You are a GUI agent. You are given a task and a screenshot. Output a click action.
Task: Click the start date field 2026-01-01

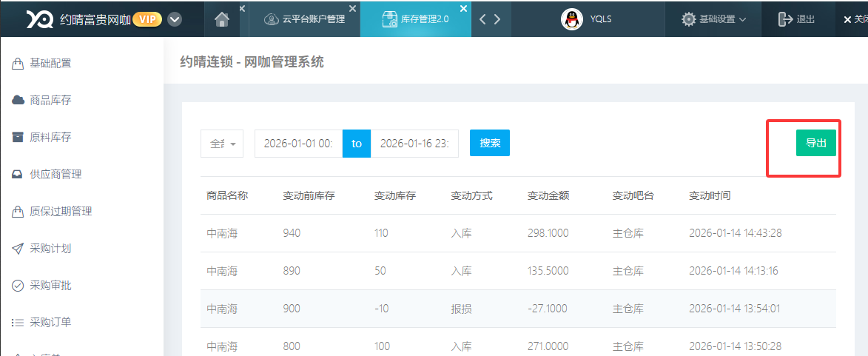(298, 144)
